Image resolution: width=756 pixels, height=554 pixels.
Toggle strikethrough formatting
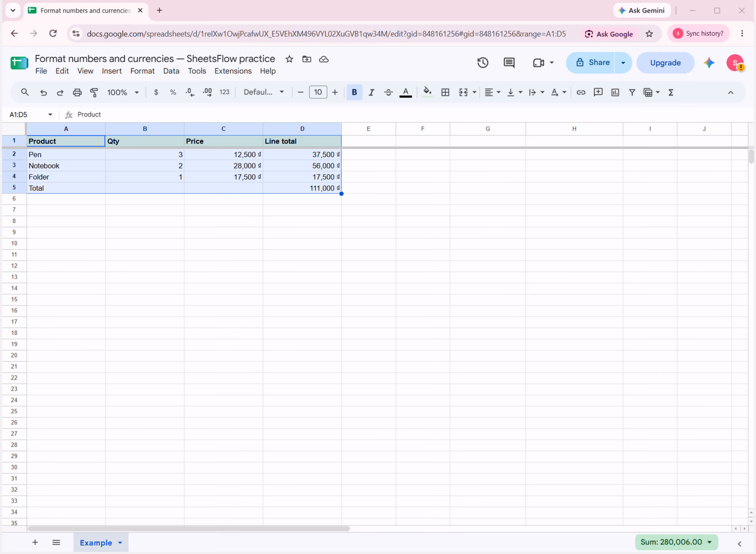pos(388,92)
